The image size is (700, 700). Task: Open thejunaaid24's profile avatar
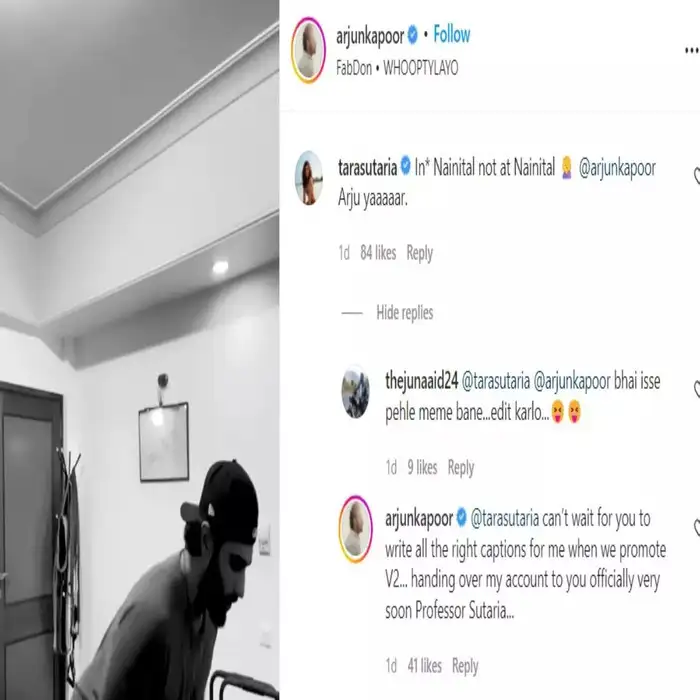click(356, 392)
